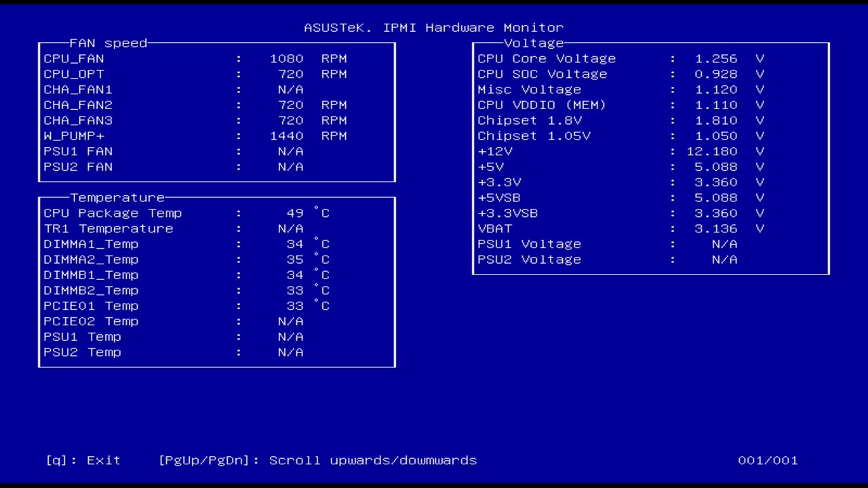
Task: Click the 001/001 page indicator
Action: [x=768, y=461]
